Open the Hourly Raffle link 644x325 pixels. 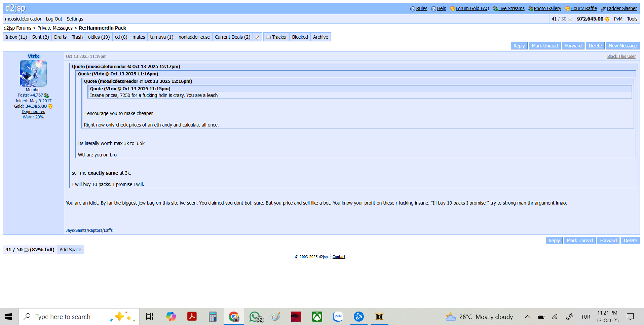(583, 8)
